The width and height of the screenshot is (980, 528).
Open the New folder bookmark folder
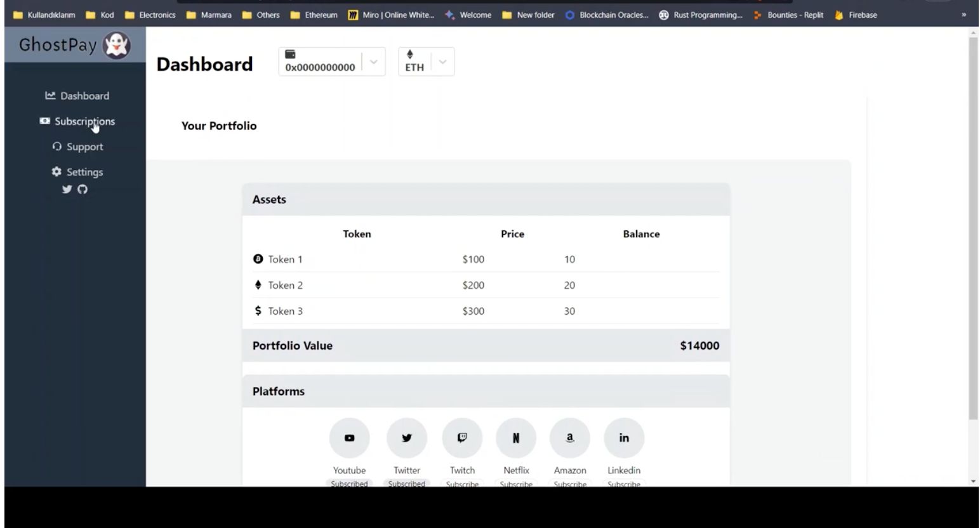528,15
